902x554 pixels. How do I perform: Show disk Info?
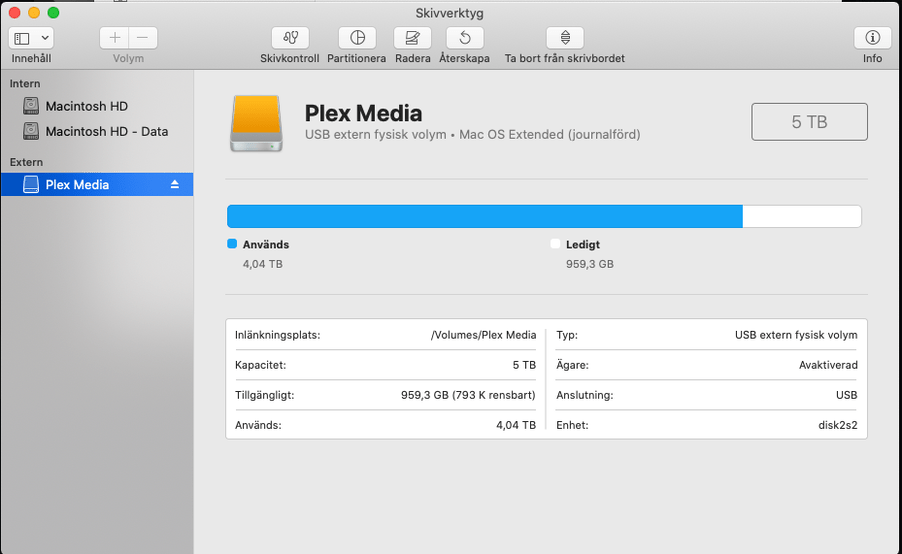tap(872, 38)
